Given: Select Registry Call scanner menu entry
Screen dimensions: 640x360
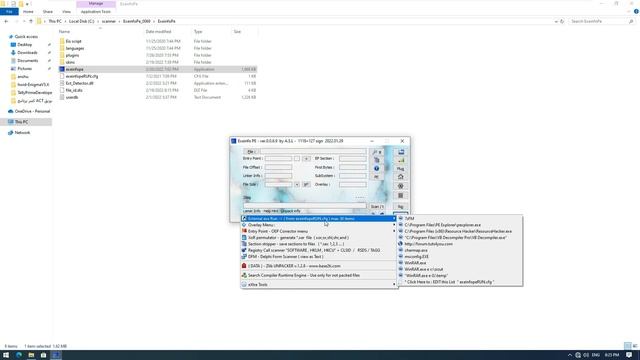Looking at the screenshot, I should pyautogui.click(x=319, y=250).
